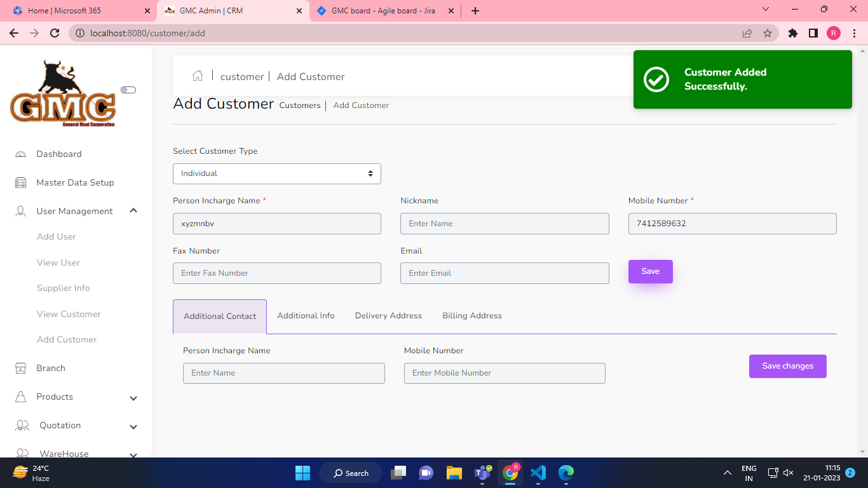Viewport: 868px width, 488px height.
Task: Open the Select Customer Type dropdown
Action: click(x=277, y=173)
